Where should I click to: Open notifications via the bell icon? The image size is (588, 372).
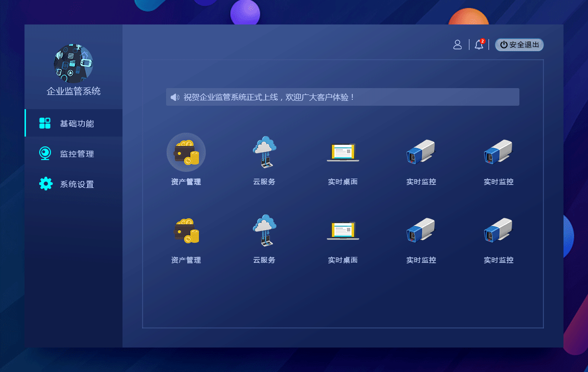click(x=479, y=45)
